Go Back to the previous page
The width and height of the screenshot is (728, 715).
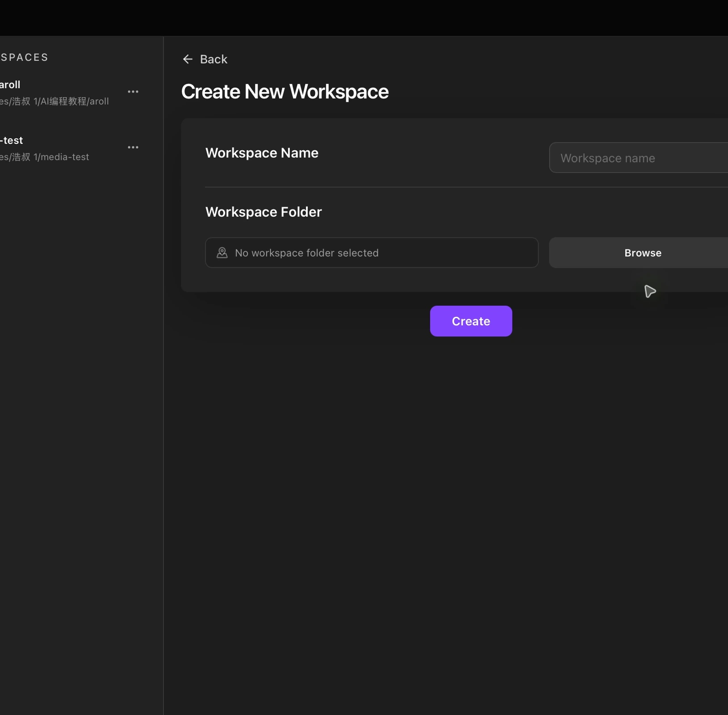tap(205, 59)
